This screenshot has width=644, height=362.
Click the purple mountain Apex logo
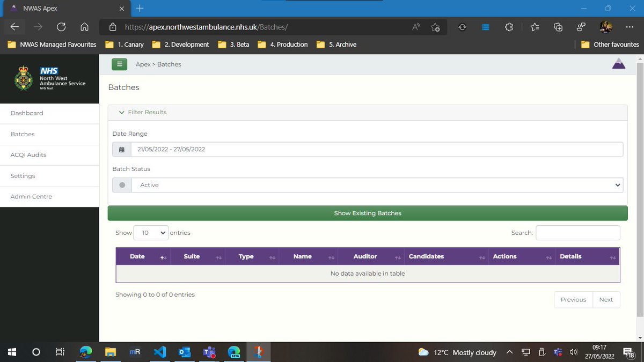(x=619, y=64)
